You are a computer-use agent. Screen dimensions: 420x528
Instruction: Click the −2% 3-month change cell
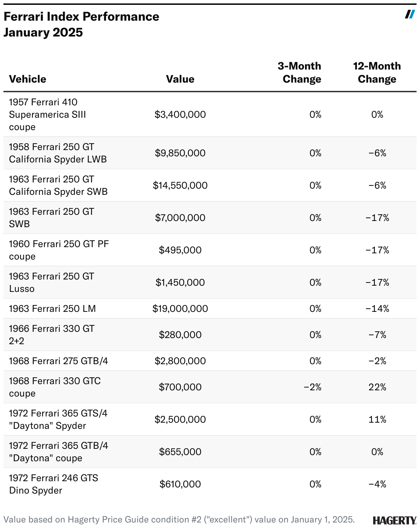point(313,387)
